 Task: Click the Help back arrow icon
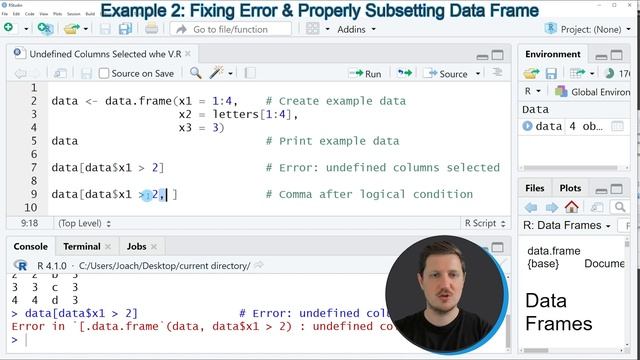click(x=531, y=207)
